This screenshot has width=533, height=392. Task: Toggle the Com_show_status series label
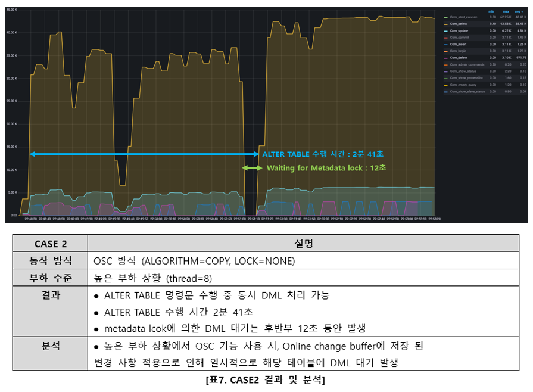point(463,71)
